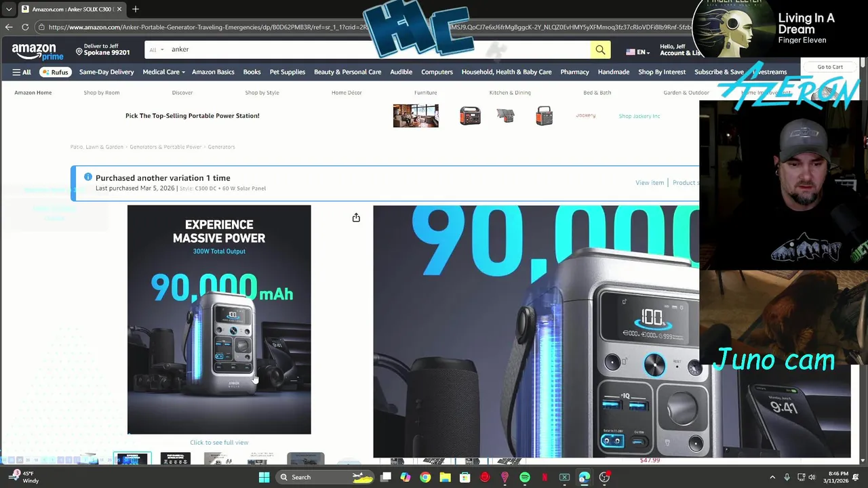
Task: Open the weather widget showing 45°F Windy
Action: pos(23,477)
